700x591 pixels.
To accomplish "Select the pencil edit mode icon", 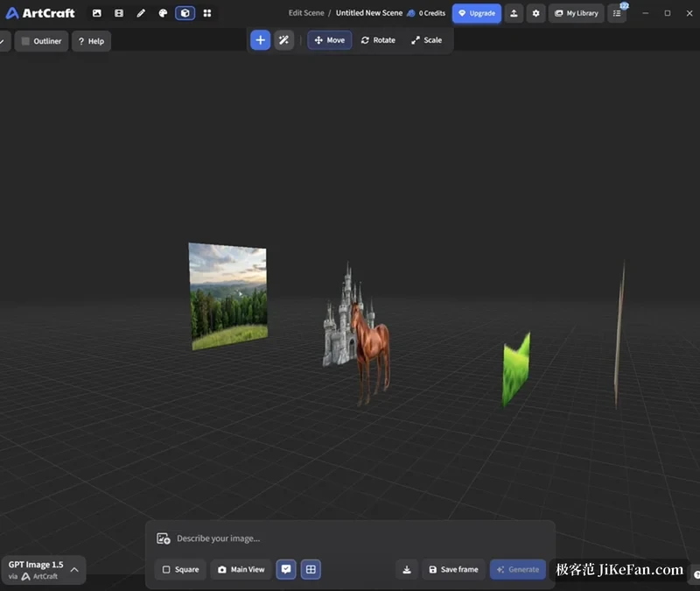I will tap(141, 13).
